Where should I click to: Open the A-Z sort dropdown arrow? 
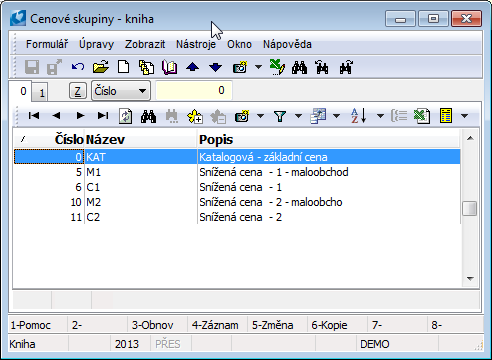click(380, 116)
